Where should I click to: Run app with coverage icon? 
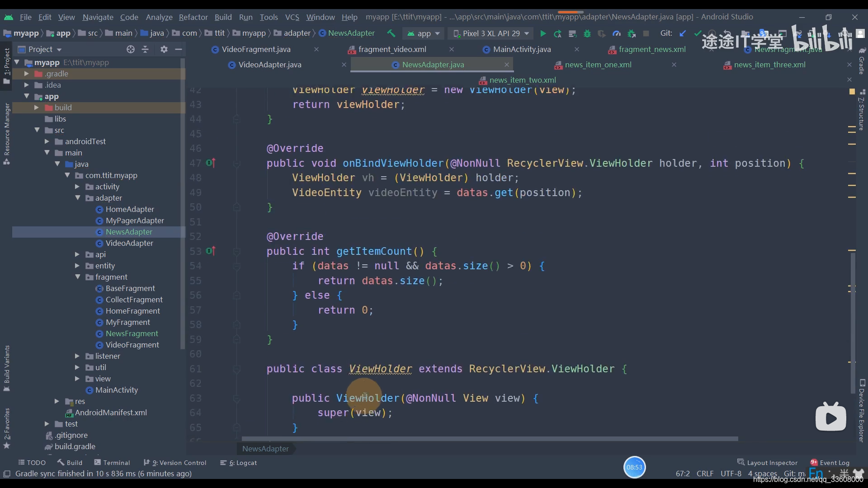tap(602, 33)
